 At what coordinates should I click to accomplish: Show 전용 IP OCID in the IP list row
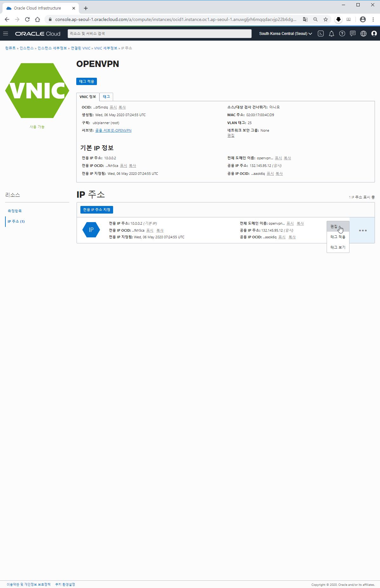tap(150, 230)
